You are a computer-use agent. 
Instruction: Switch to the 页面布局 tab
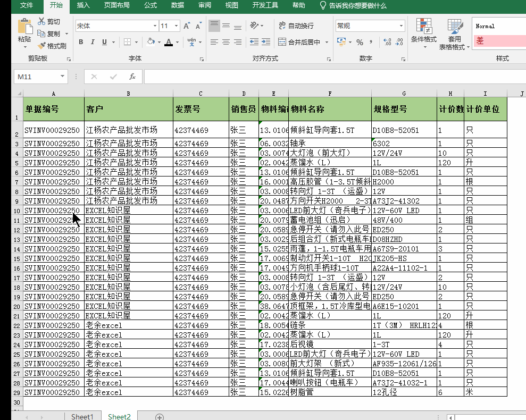(x=116, y=5)
